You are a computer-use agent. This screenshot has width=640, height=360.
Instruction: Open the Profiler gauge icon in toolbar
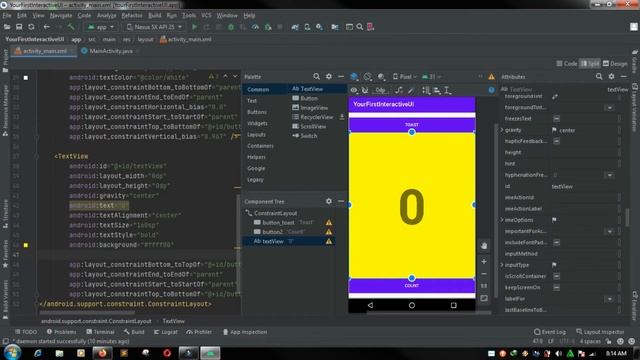pyautogui.click(x=255, y=27)
